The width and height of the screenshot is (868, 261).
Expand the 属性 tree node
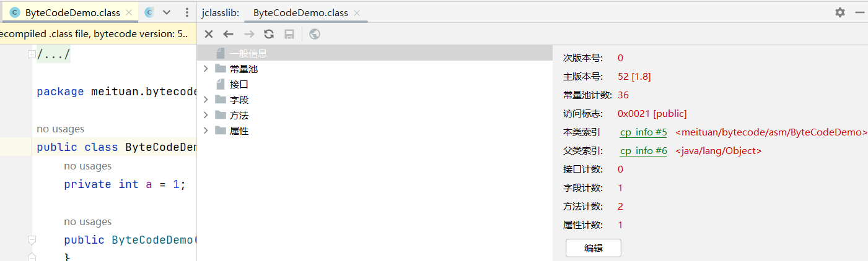(x=206, y=130)
